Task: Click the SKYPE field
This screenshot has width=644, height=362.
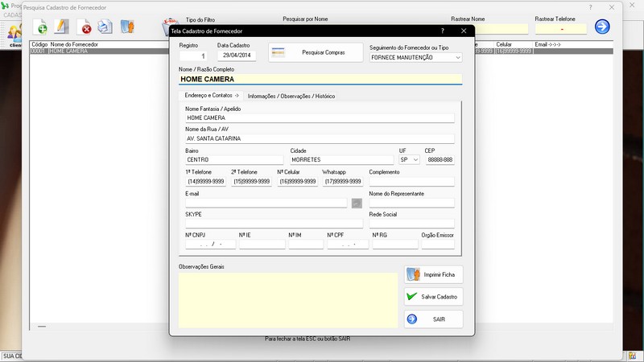Action: 274,224
